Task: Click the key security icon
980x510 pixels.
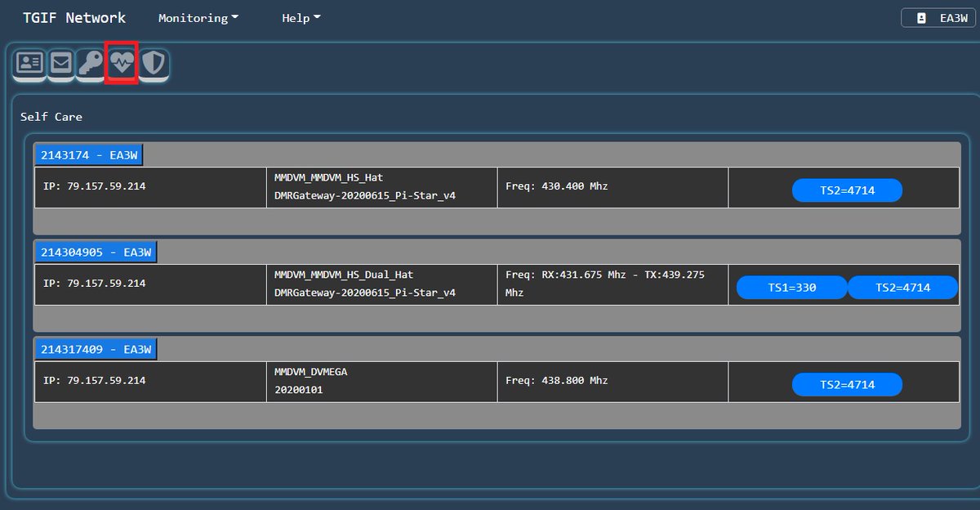Action: click(x=91, y=63)
